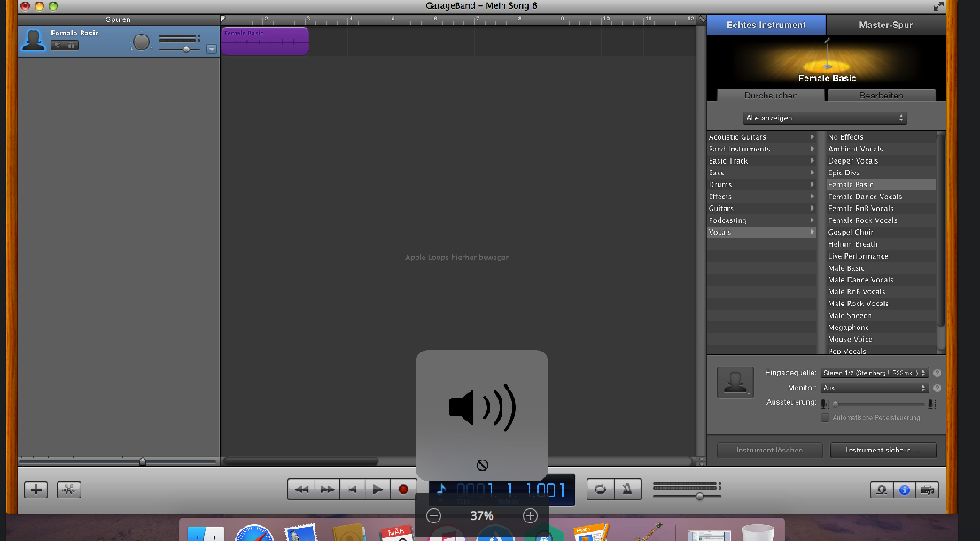
Task: Show the media browser
Action: point(928,490)
